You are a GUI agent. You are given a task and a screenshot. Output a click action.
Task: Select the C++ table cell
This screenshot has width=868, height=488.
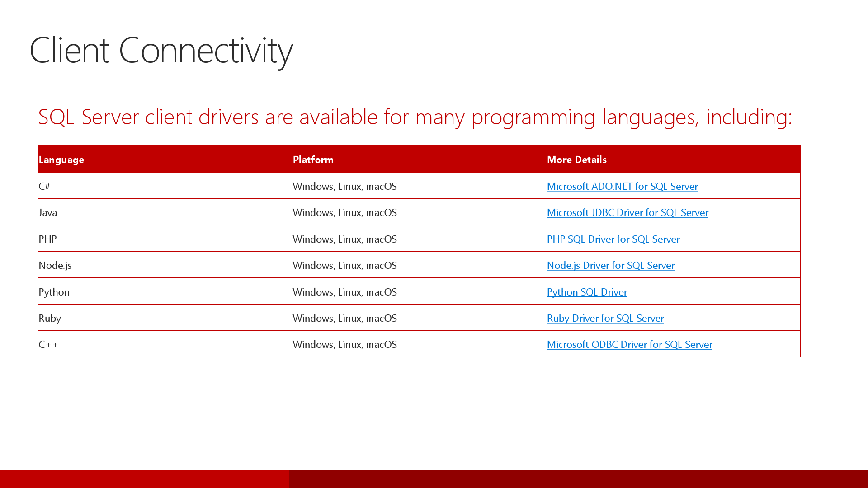click(48, 344)
